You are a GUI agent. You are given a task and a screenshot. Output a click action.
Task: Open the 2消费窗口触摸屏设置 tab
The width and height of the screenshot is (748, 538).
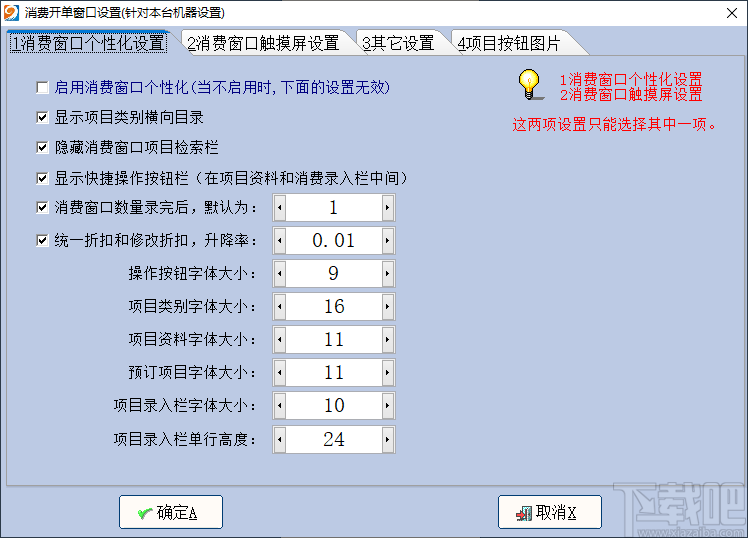263,43
